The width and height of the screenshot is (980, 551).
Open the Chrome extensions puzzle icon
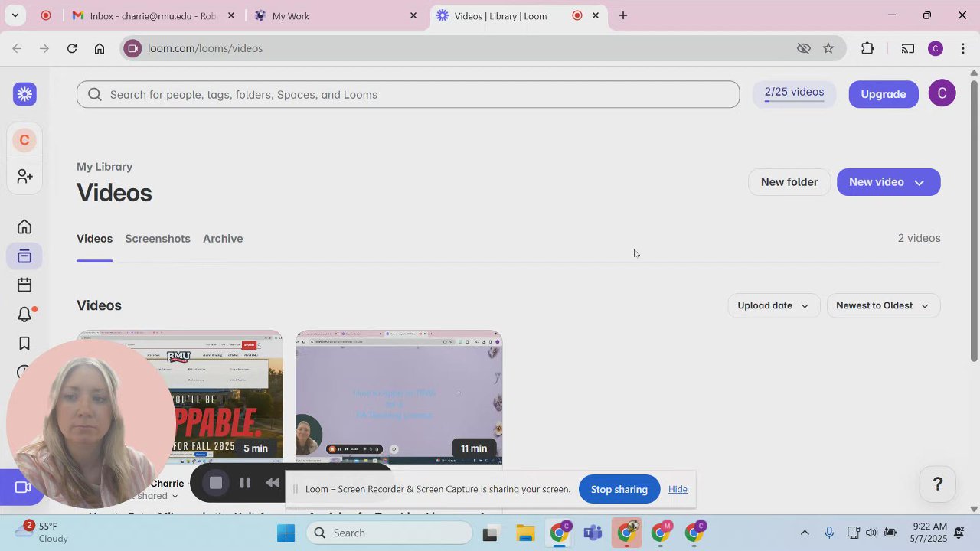[x=867, y=48]
